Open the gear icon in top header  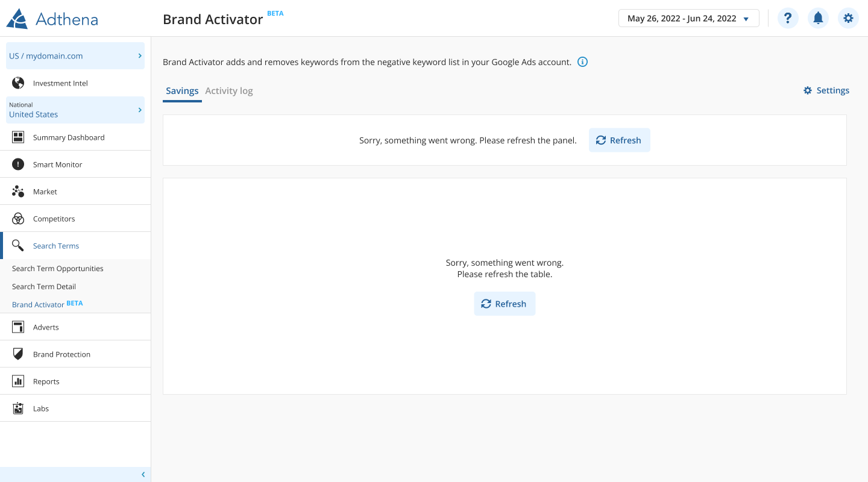point(848,18)
